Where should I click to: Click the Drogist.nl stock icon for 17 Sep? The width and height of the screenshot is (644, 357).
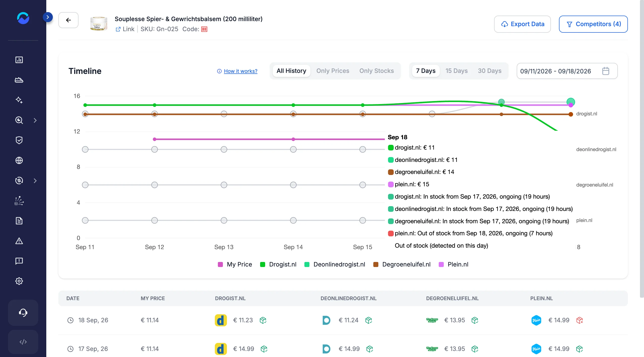[264, 349]
